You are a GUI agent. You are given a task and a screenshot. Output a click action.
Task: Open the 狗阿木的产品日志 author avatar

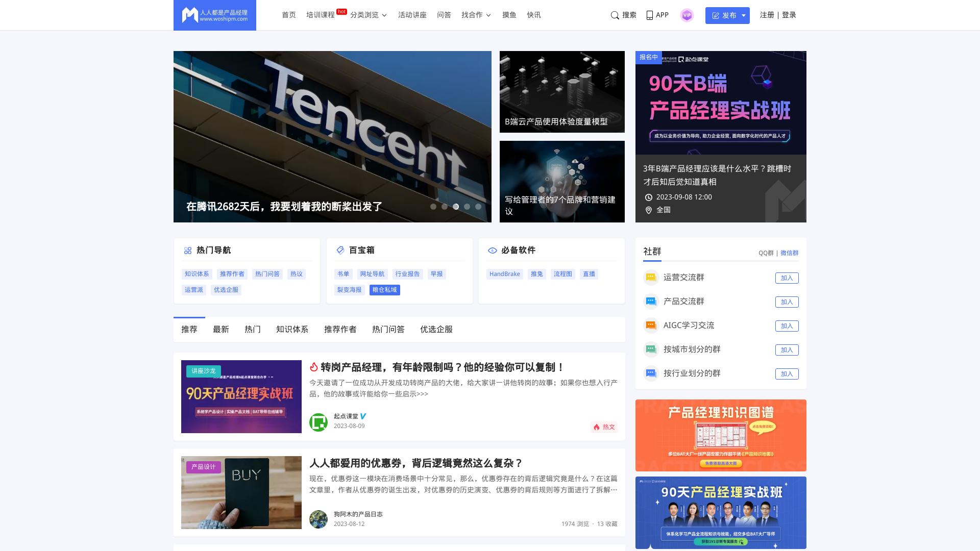coord(318,519)
